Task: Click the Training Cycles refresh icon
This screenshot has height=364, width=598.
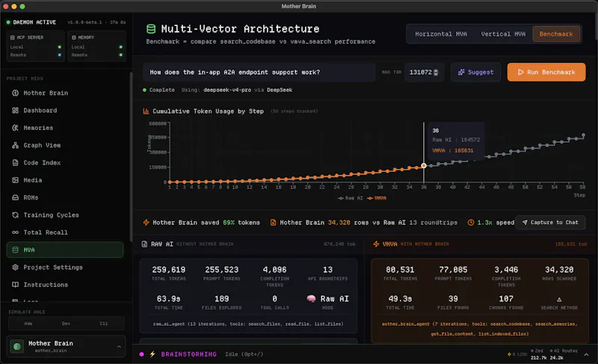Action: 15,215
